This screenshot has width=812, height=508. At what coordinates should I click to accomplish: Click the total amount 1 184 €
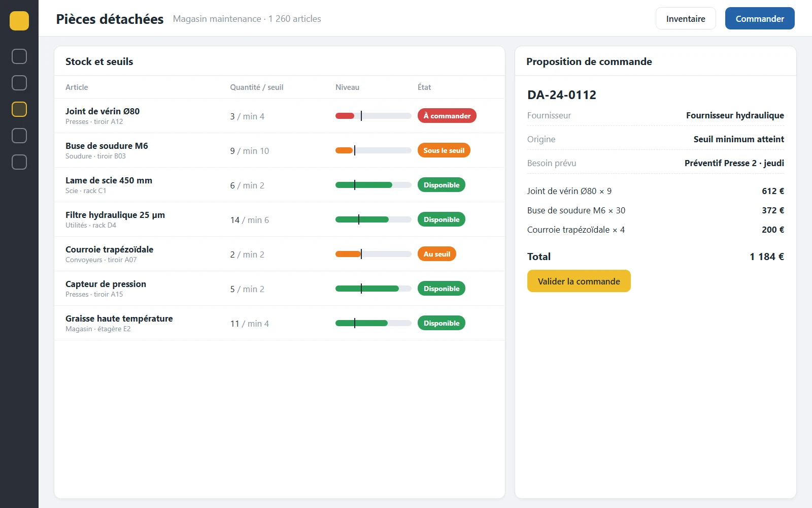tap(767, 257)
